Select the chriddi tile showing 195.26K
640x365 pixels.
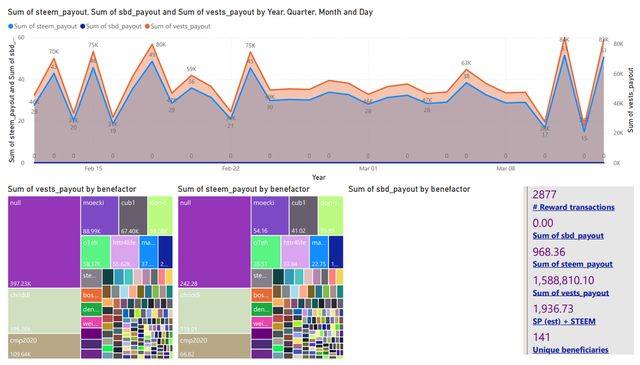click(x=44, y=311)
